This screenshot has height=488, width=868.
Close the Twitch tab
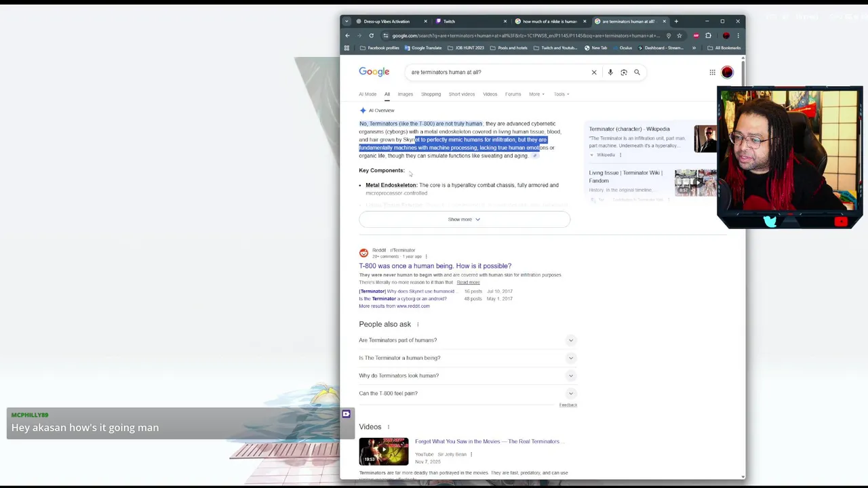(505, 21)
